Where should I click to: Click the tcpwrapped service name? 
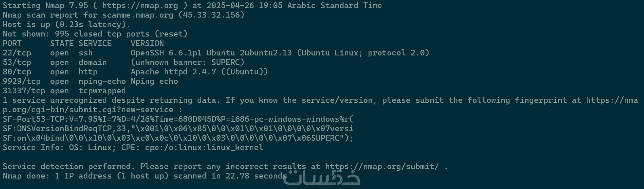pos(102,91)
